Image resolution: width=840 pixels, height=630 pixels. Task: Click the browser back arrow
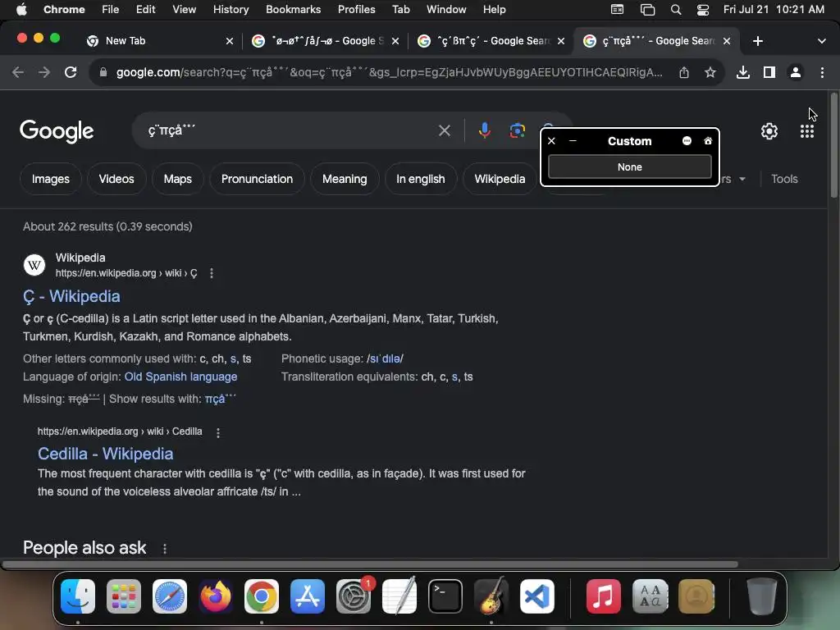click(18, 72)
